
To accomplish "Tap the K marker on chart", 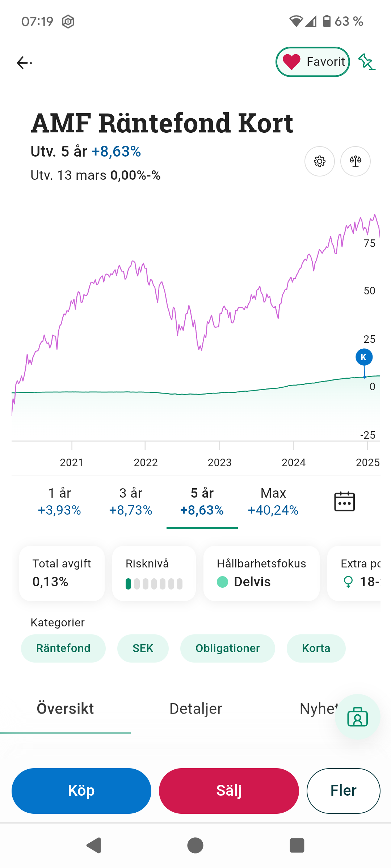I will 364,357.
